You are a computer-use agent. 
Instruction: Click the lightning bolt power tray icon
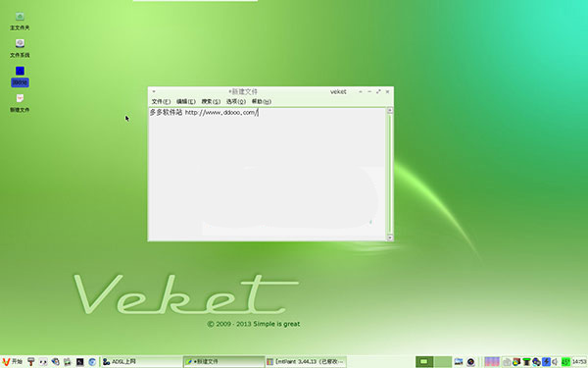(547, 361)
